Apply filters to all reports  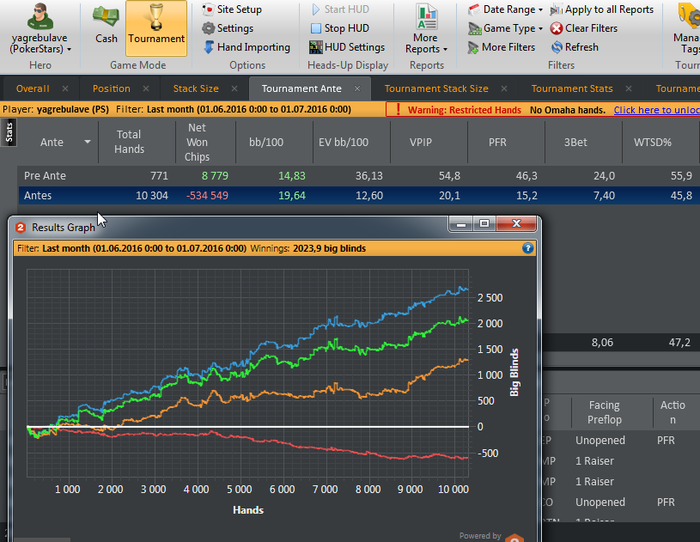[602, 9]
